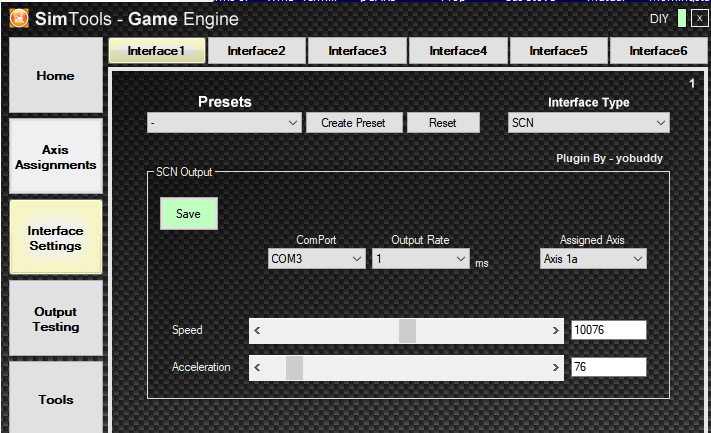The height and width of the screenshot is (433, 711).
Task: Open the Tools section
Action: tap(56, 399)
